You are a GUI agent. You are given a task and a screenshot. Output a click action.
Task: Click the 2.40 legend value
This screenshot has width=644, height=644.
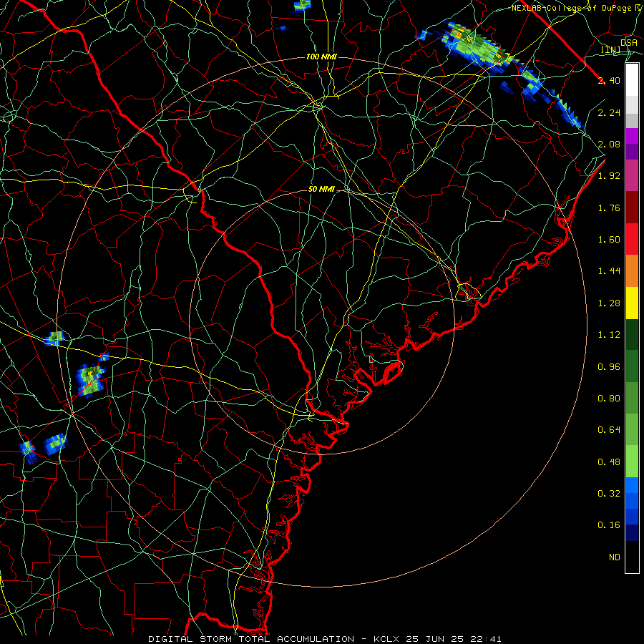(x=609, y=80)
